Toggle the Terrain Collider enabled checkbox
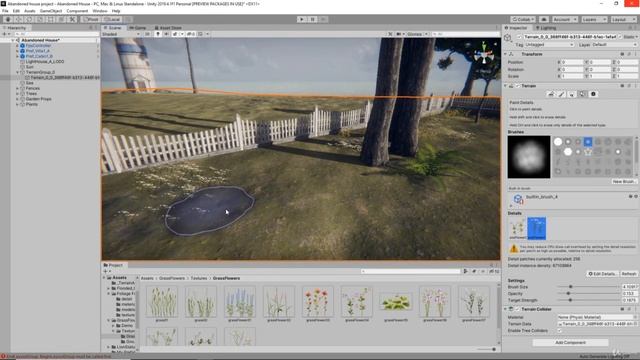 coord(518,309)
